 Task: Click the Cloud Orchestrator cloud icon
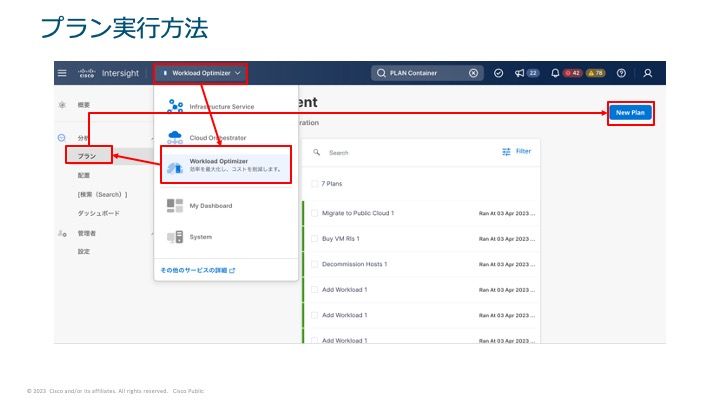[175, 137]
